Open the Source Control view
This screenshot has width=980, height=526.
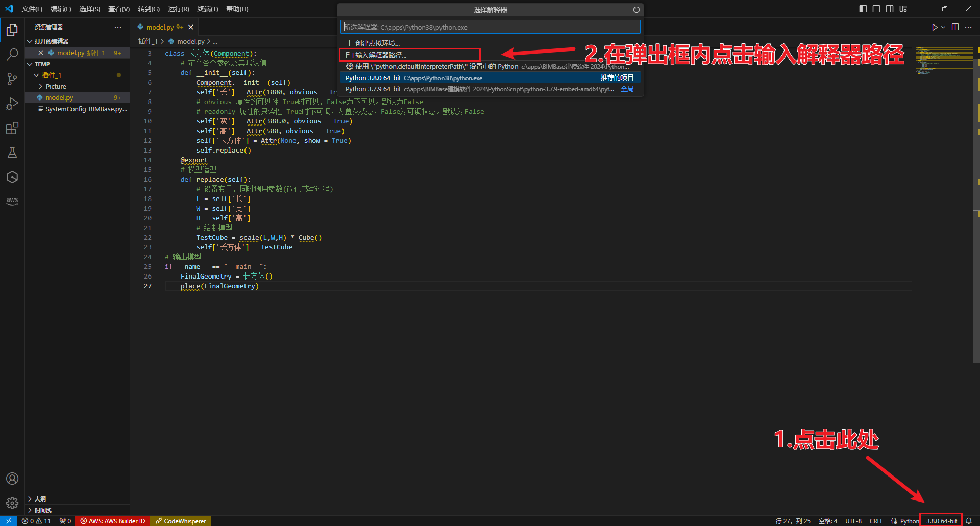(12, 79)
